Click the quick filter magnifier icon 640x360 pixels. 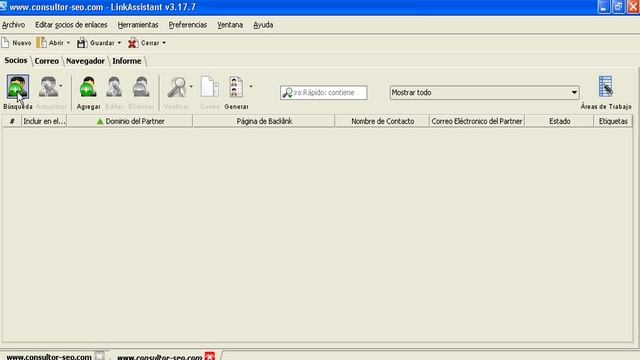[x=288, y=93]
